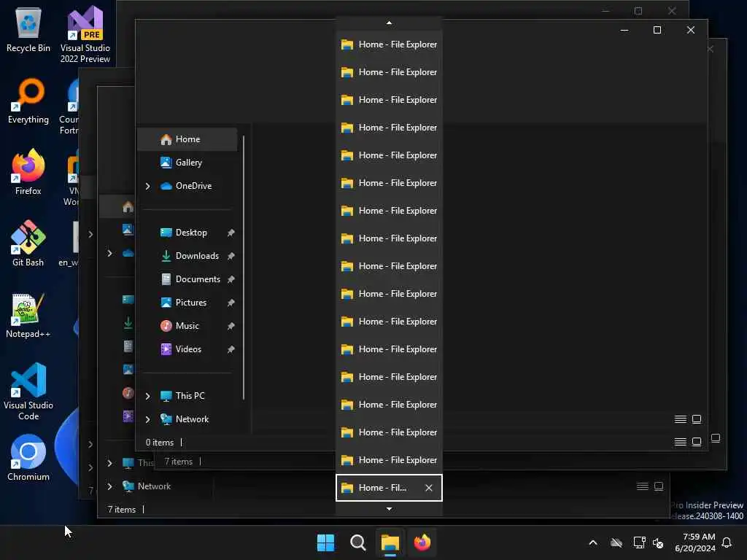Show hidden system tray icons
This screenshot has height=560, width=747.
point(593,542)
